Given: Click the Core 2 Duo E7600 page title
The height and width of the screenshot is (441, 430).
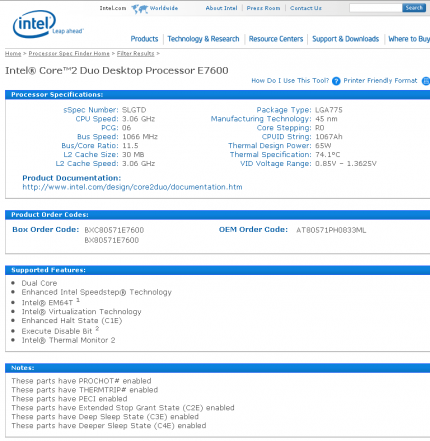Looking at the screenshot, I should pyautogui.click(x=117, y=71).
